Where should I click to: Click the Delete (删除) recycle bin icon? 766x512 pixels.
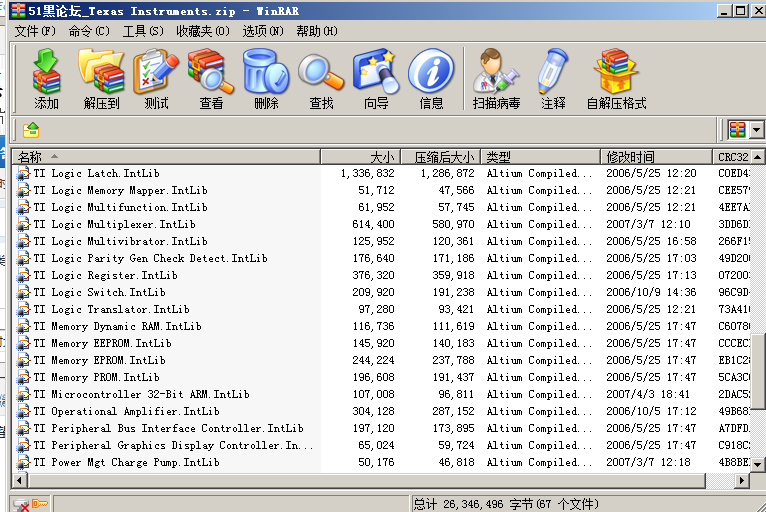[266, 78]
